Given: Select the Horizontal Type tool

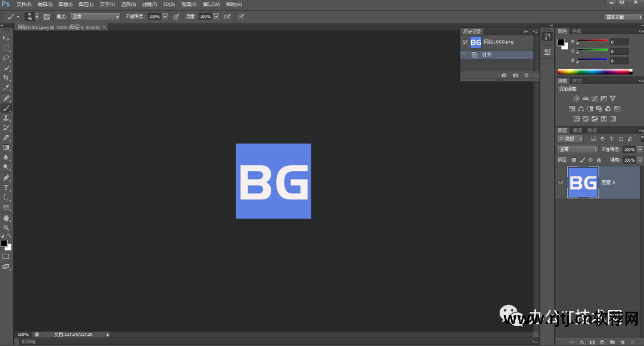Looking at the screenshot, I should [x=6, y=188].
